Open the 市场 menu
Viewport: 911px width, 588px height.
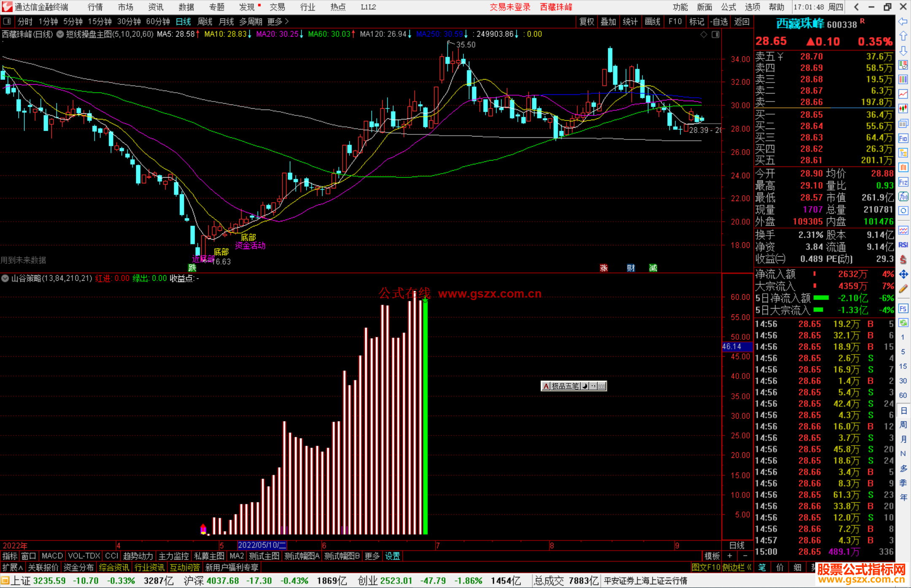(126, 7)
